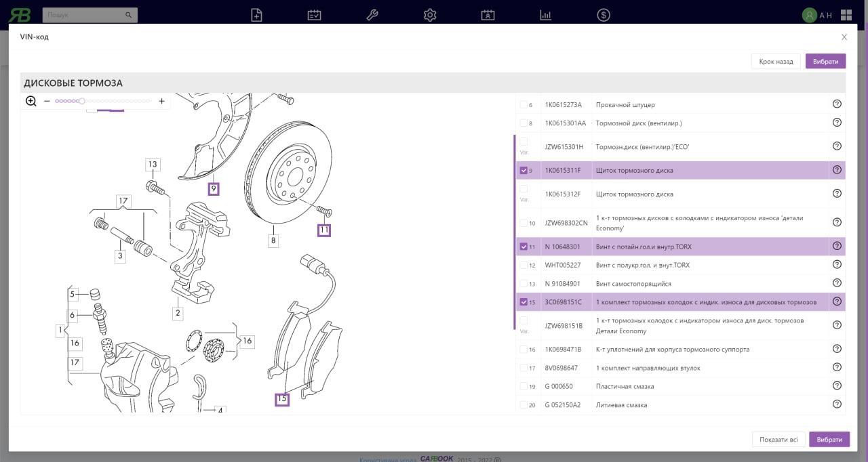Open help for part 1K0615273A Прокачной штуцер
This screenshot has width=868, height=462.
[x=836, y=104]
